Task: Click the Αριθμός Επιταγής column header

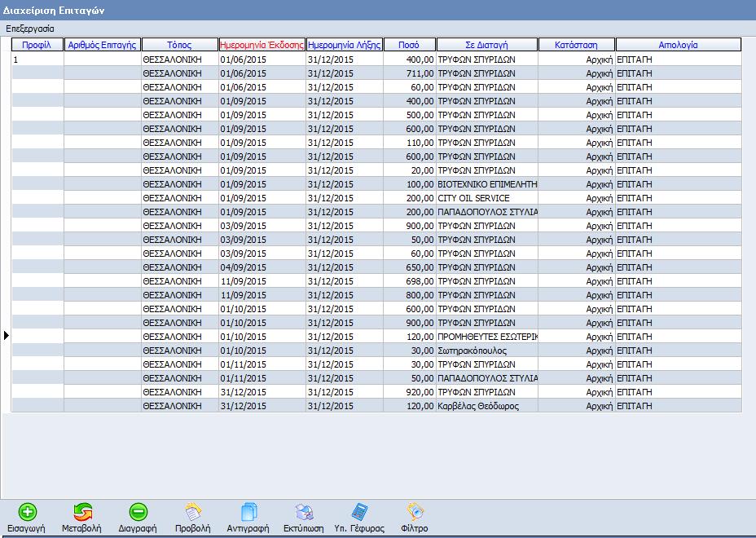Action: pos(103,45)
